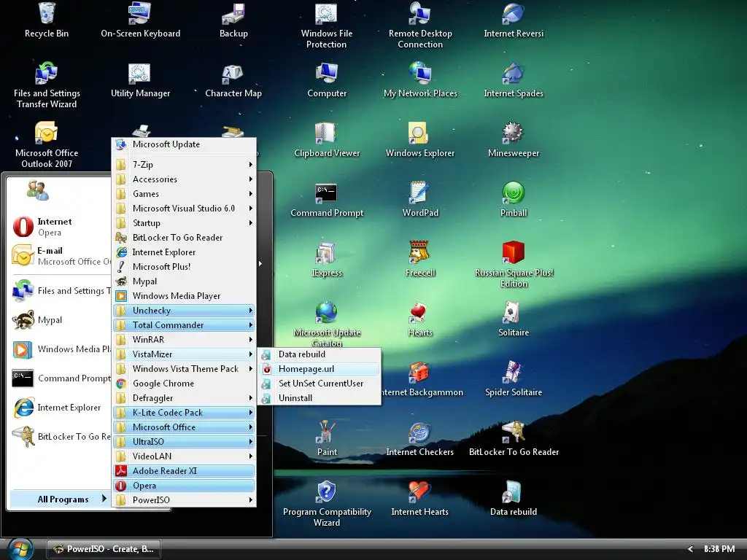This screenshot has height=560, width=747.
Task: Open Microsoft Update Catalog desktop icon
Action: pos(326,324)
